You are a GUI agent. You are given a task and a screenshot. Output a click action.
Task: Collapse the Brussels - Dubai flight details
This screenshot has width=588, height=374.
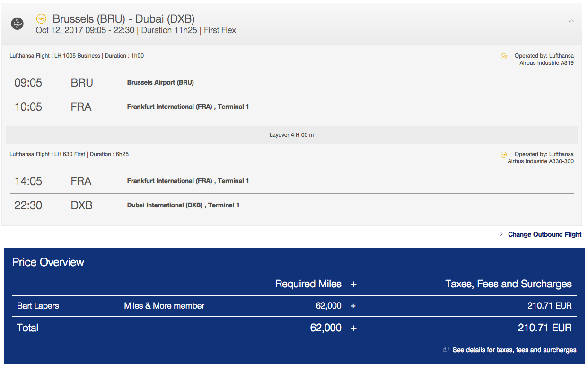571,21
